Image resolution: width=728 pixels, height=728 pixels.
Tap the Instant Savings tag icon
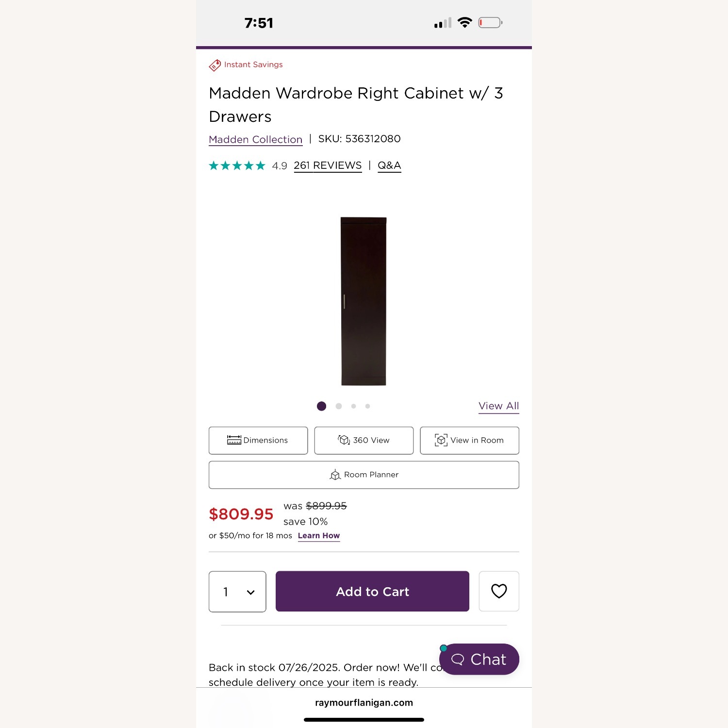[x=215, y=65]
